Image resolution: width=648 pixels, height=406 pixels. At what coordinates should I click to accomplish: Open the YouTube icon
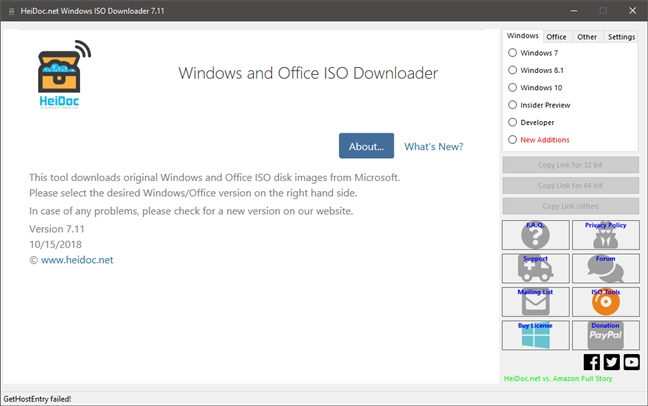point(631,362)
